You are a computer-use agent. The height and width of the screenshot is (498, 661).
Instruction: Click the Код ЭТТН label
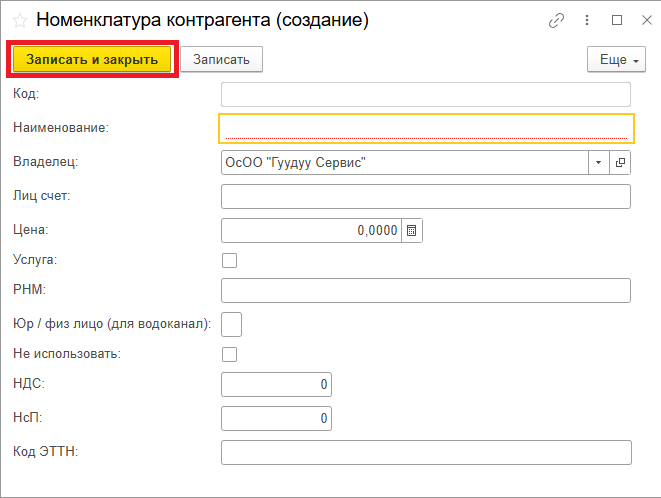[46, 451]
